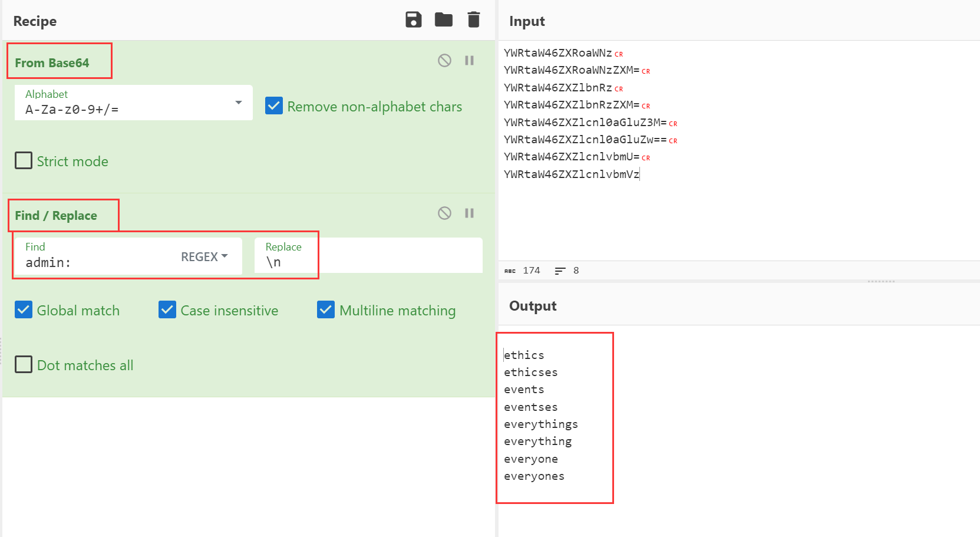Open the Load recipe folder icon

coord(444,20)
